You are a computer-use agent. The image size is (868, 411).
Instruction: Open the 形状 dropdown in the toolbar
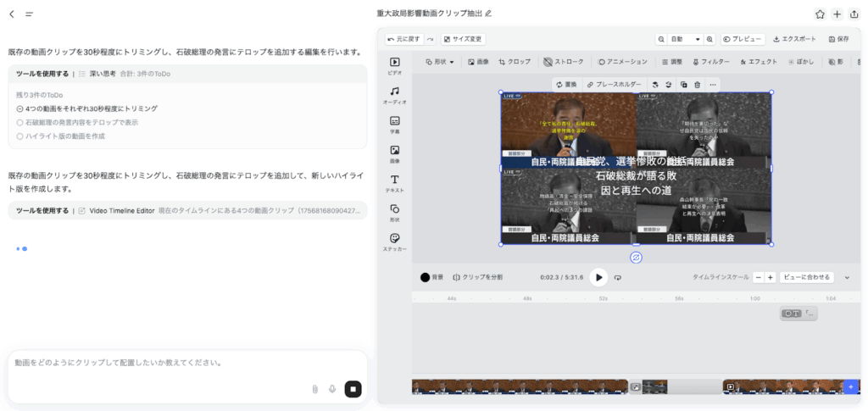pyautogui.click(x=439, y=62)
